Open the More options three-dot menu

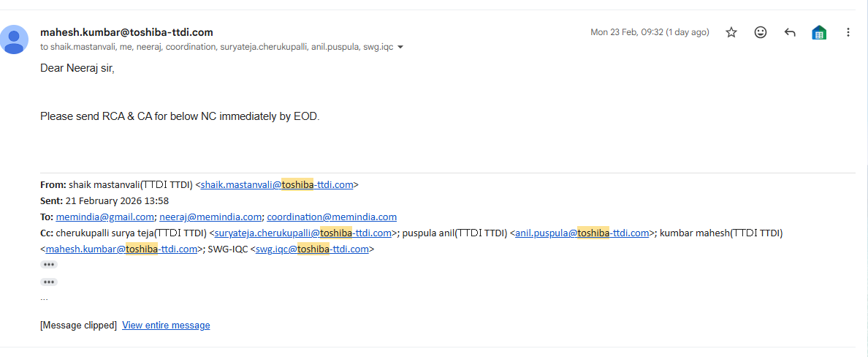tap(848, 32)
